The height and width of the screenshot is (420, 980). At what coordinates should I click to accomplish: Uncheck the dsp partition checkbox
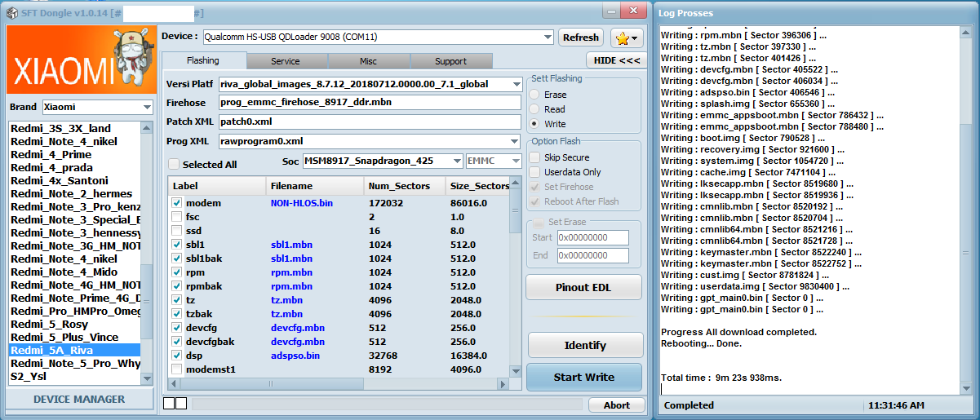[177, 355]
